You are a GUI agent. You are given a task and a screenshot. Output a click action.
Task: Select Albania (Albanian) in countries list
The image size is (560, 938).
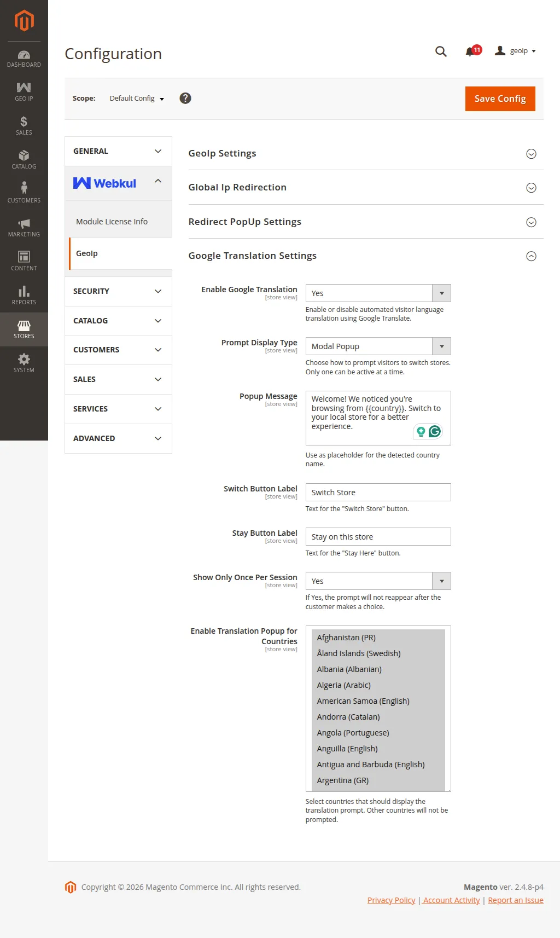pos(378,669)
